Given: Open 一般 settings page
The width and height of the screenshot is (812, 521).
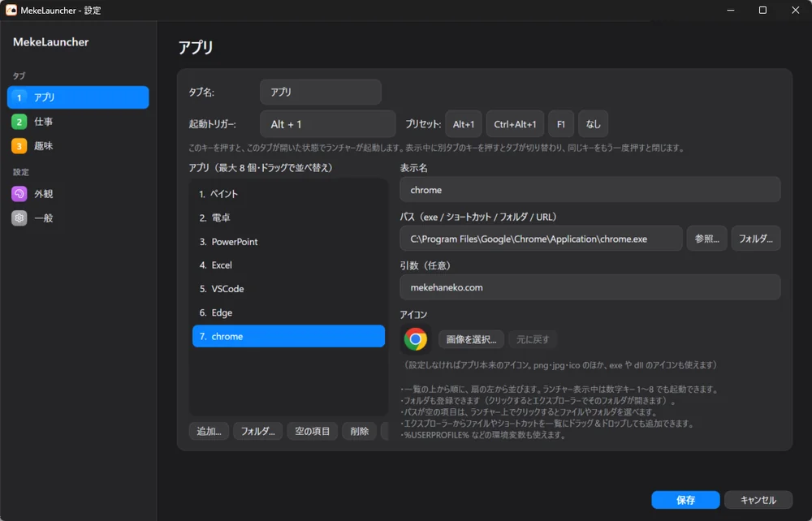Looking at the screenshot, I should pyautogui.click(x=78, y=217).
